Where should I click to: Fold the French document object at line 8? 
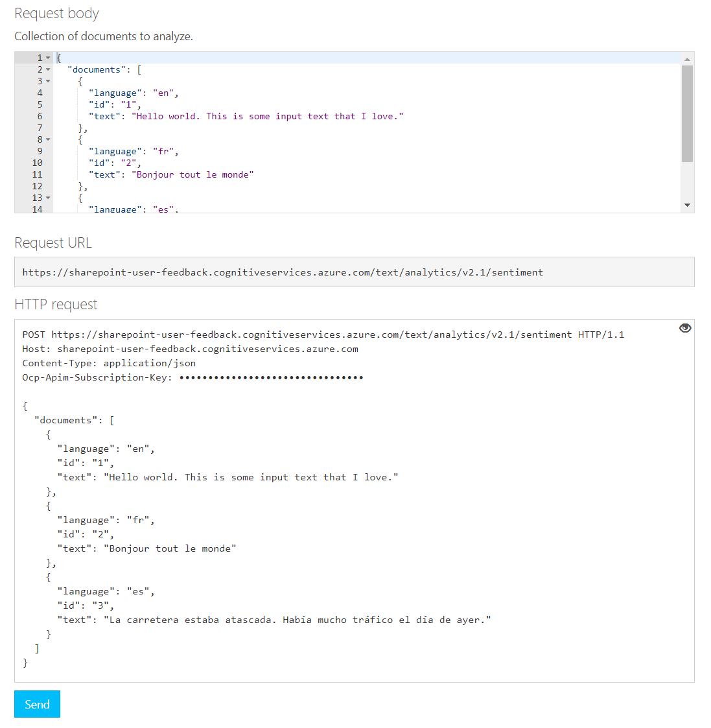tap(48, 139)
